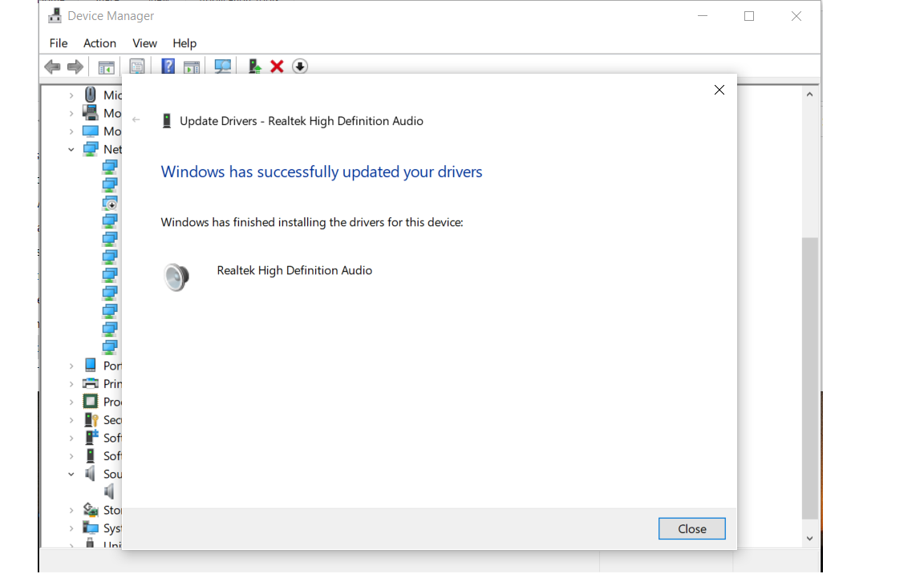This screenshot has width=924, height=574.
Task: Click the green Update driver toolbar icon
Action: (x=254, y=67)
